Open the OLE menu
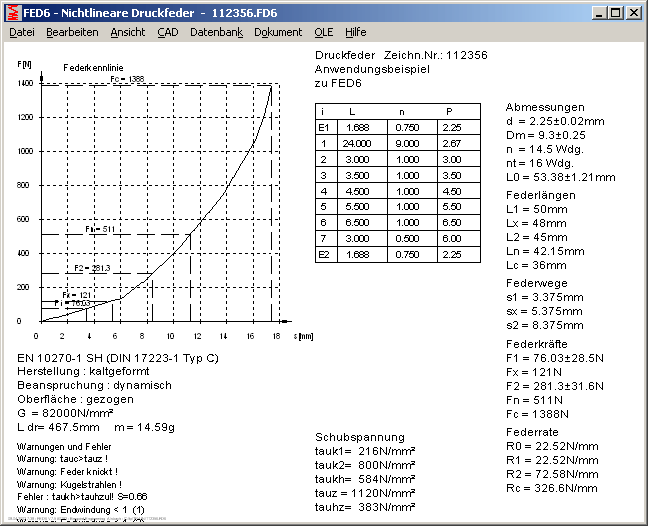 (x=324, y=32)
